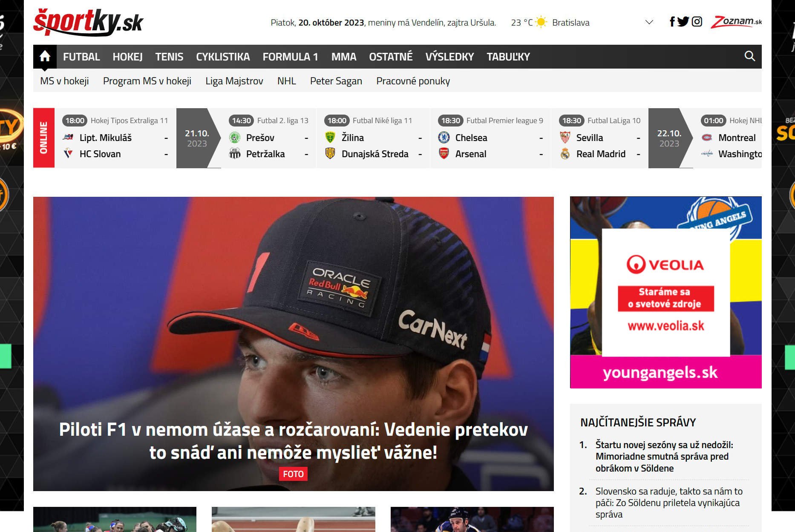Open the Liga Majstrov link
795x532 pixels.
point(234,81)
